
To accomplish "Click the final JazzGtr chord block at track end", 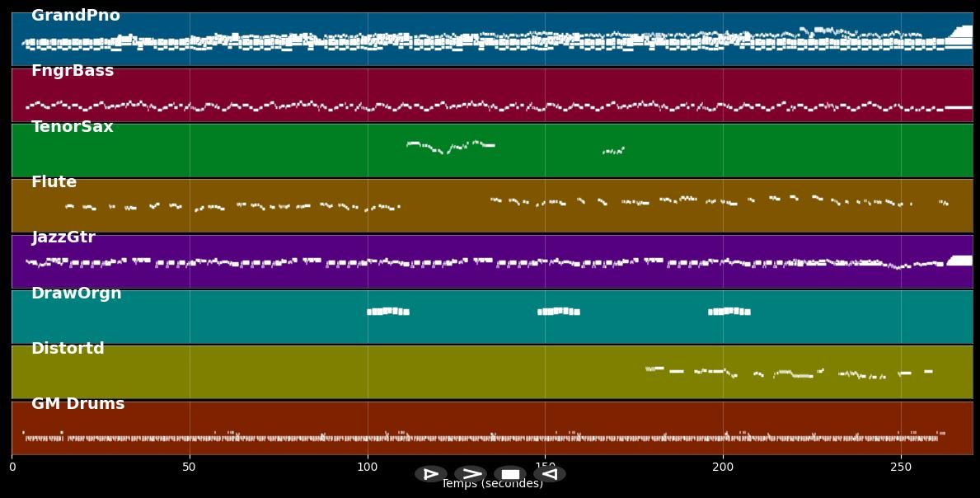I will pos(960,261).
